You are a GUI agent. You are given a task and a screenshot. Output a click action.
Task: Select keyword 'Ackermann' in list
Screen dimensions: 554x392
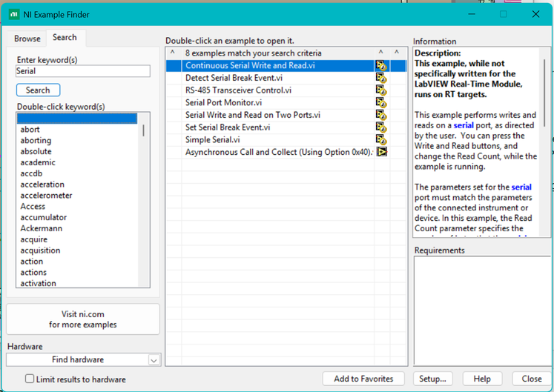pos(41,228)
